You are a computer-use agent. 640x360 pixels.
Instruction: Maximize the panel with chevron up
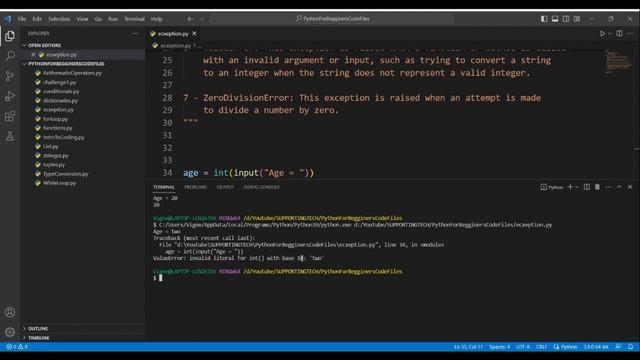[619, 187]
